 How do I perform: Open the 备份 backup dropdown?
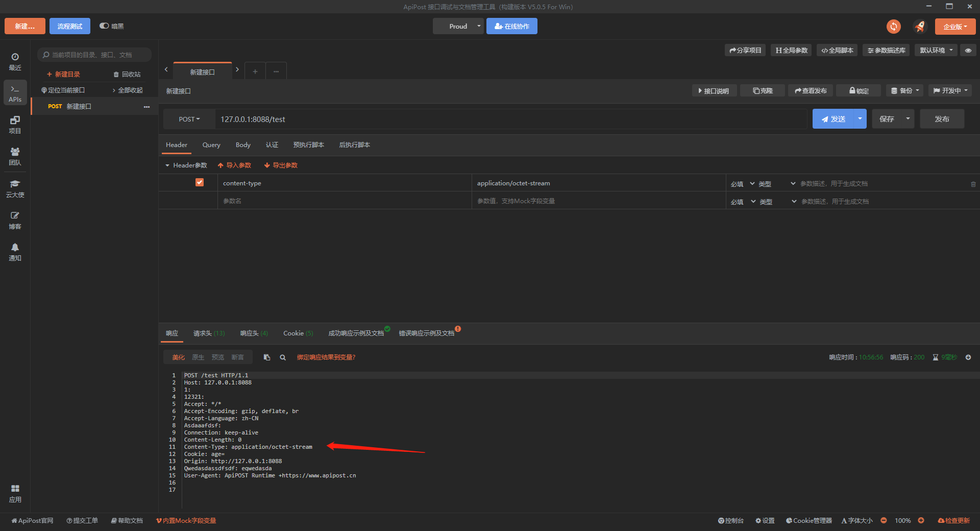pyautogui.click(x=905, y=90)
